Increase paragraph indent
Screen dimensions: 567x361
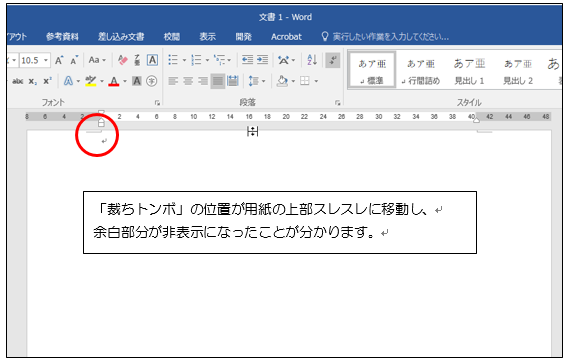[x=262, y=60]
